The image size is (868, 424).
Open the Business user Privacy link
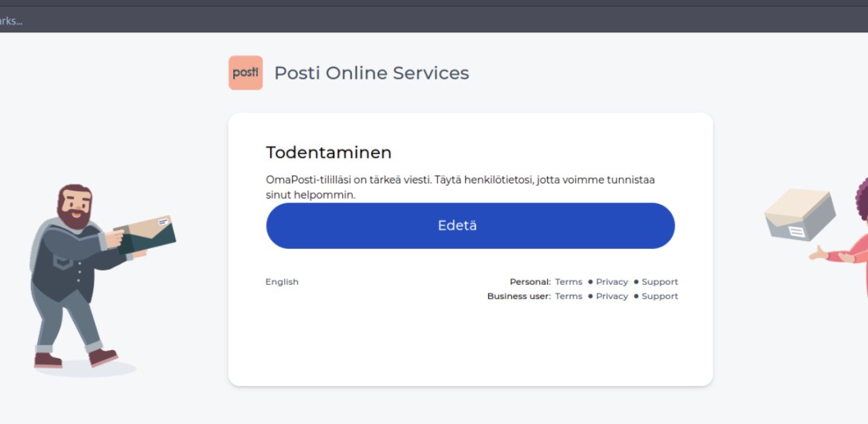[x=612, y=296]
